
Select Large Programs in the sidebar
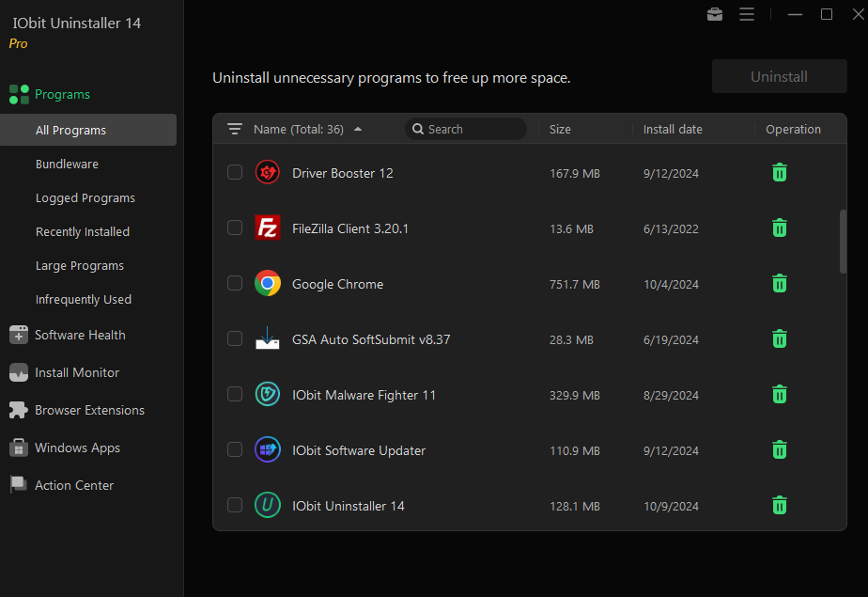click(x=80, y=266)
